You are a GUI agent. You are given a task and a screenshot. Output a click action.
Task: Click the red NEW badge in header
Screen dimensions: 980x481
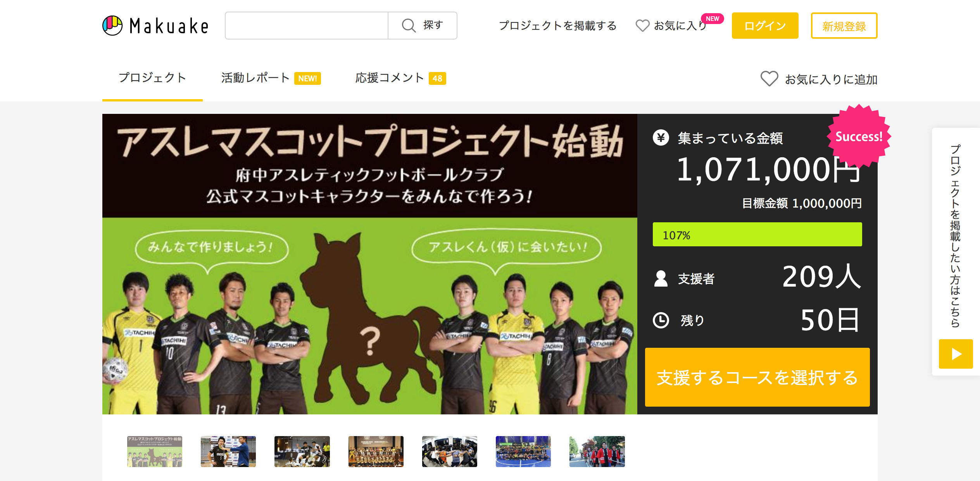[713, 19]
